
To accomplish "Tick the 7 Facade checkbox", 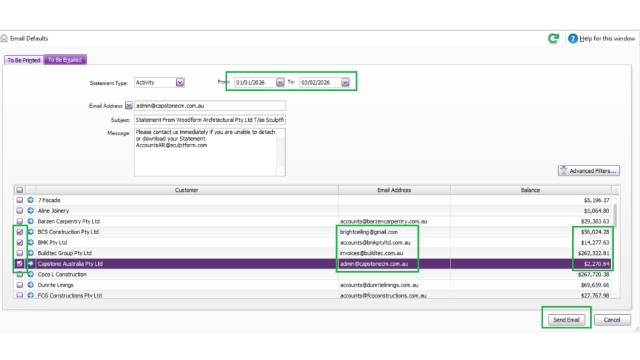I will pyautogui.click(x=20, y=200).
